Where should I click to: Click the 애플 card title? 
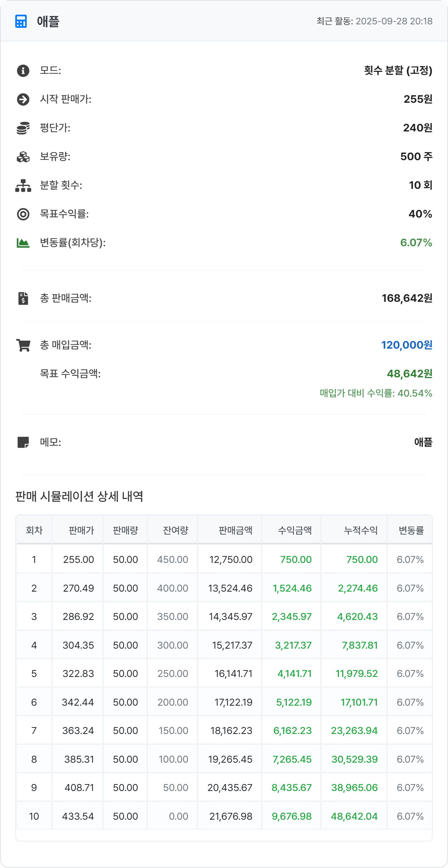[x=48, y=21]
